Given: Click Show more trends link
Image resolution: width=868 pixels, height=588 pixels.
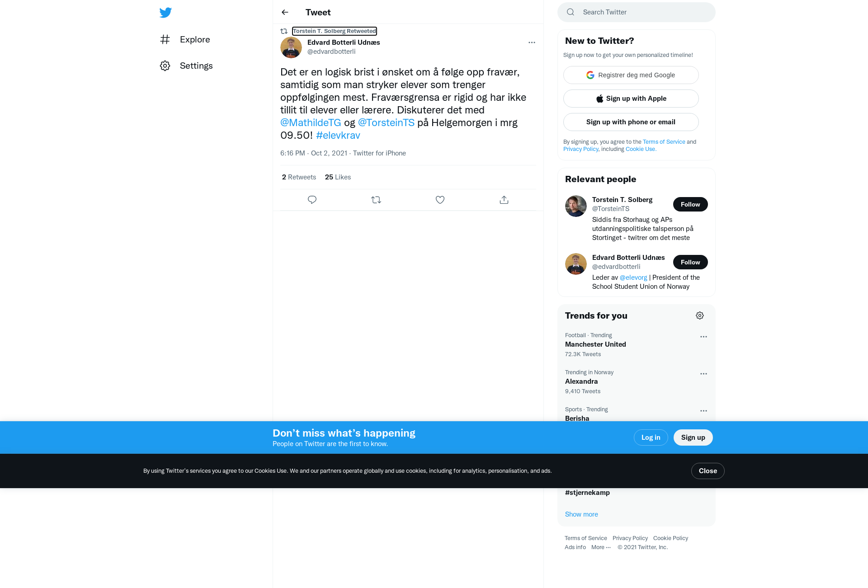Looking at the screenshot, I should coord(581,514).
